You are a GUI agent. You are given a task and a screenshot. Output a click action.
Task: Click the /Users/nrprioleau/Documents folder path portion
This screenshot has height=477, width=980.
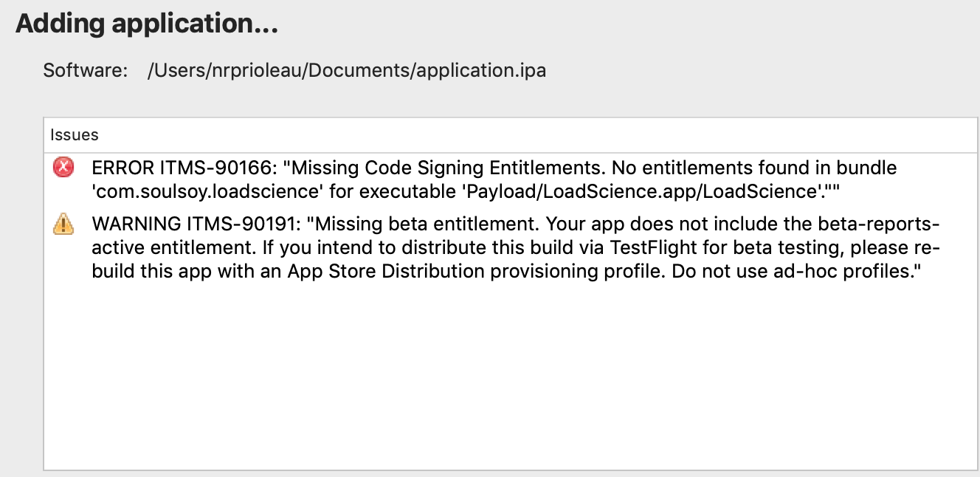pyautogui.click(x=280, y=71)
